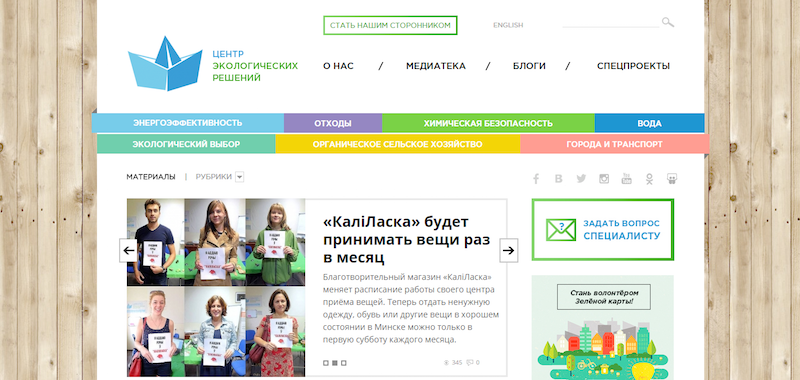Select the ОТХОДЫ category tab
The width and height of the screenshot is (800, 380).
point(333,123)
